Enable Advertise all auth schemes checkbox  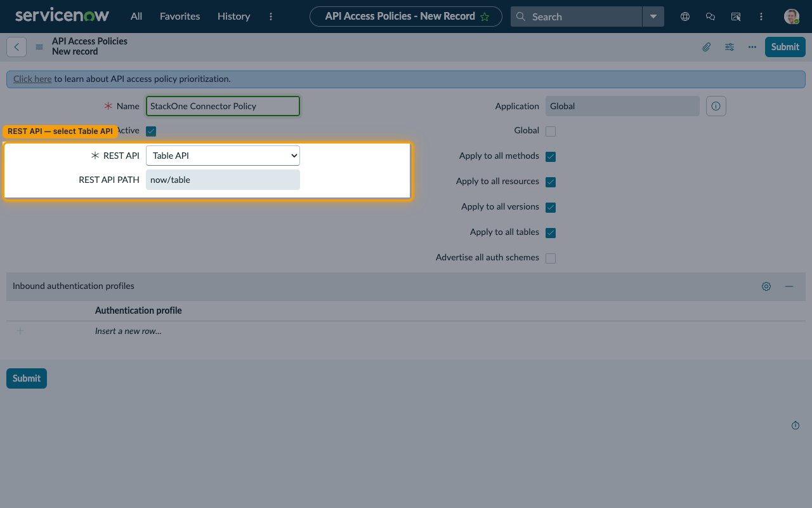pyautogui.click(x=551, y=258)
